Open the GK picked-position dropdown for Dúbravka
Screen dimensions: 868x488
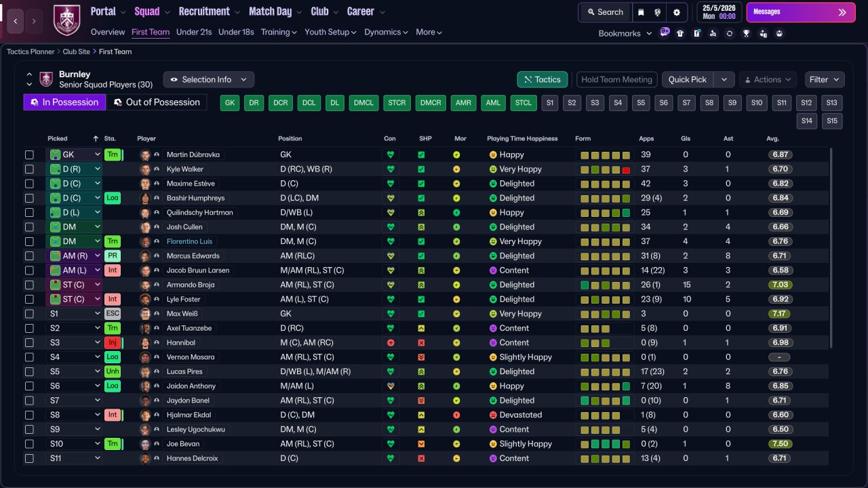click(74, 155)
